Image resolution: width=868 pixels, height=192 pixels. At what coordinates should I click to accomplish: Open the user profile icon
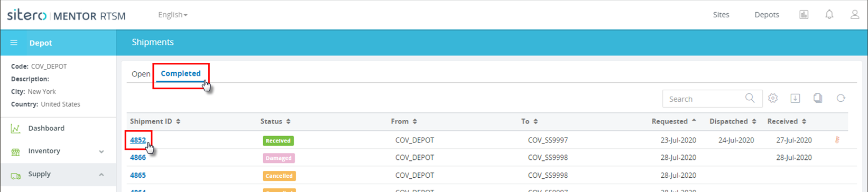855,15
